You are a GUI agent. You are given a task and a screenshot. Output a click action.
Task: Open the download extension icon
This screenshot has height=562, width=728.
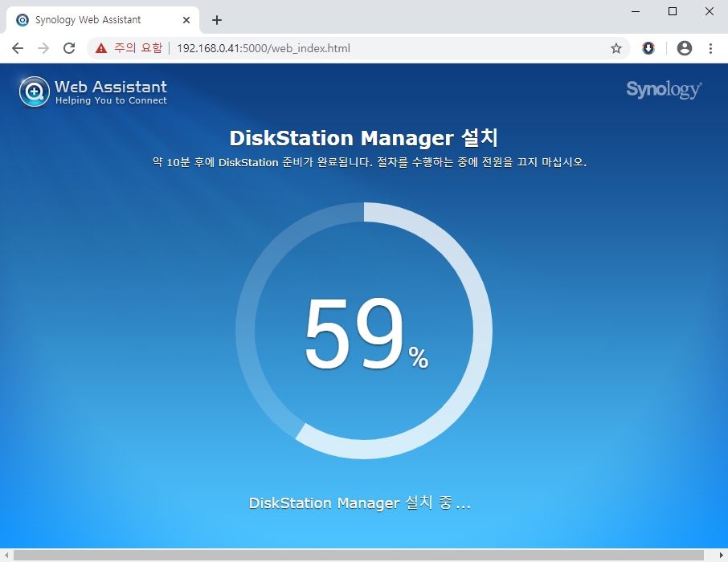tap(648, 48)
